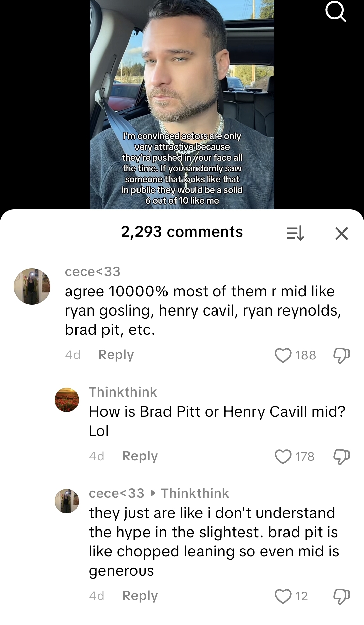Open the comment sort options
This screenshot has height=625, width=364.
pos(295,233)
